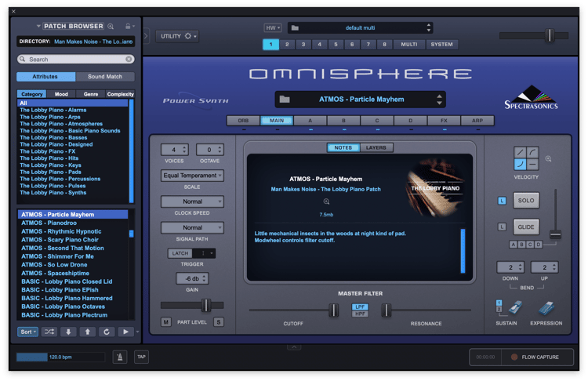Toggle the patch browser lock icon
The width and height of the screenshot is (588, 381).
(128, 26)
